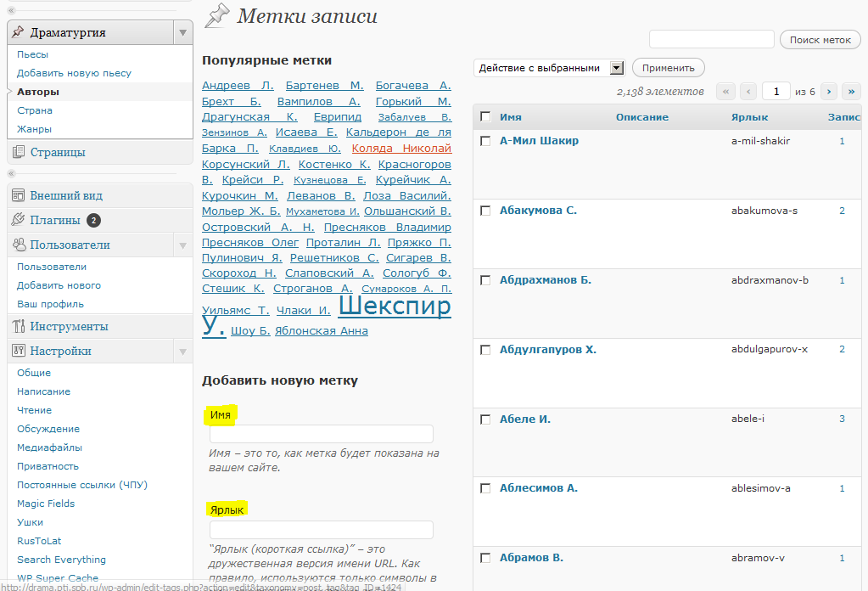Click the Драматургия pin icon in sidebar

click(18, 32)
